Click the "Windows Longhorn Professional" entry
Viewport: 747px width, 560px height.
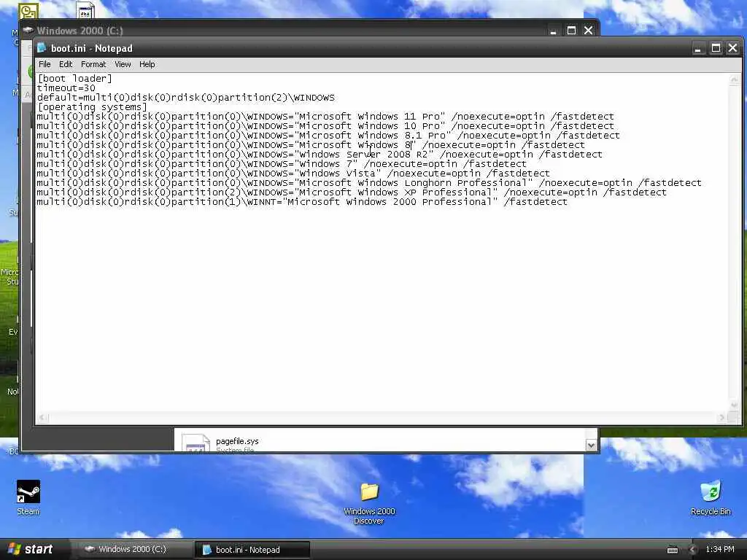coord(369,183)
